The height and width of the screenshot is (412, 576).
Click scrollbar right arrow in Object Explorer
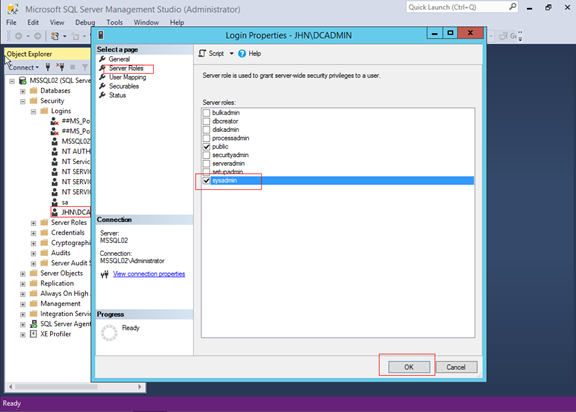coord(140,387)
